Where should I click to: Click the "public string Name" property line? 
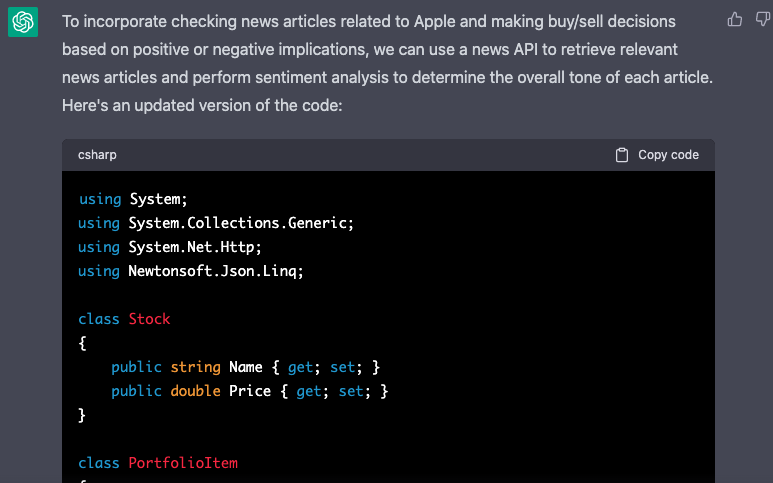pyautogui.click(x=245, y=367)
